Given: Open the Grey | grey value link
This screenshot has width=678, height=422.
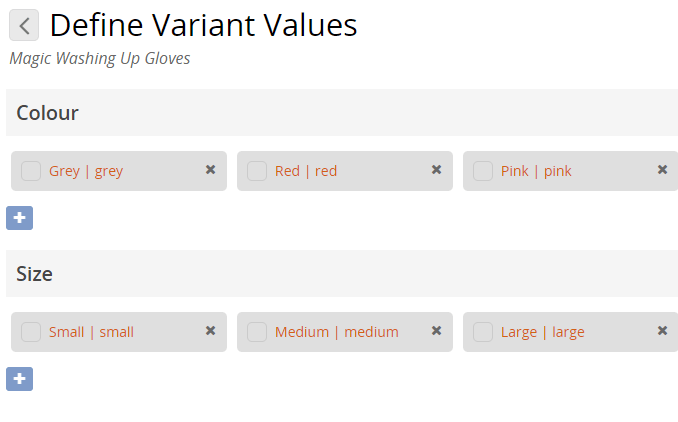Looking at the screenshot, I should (86, 171).
